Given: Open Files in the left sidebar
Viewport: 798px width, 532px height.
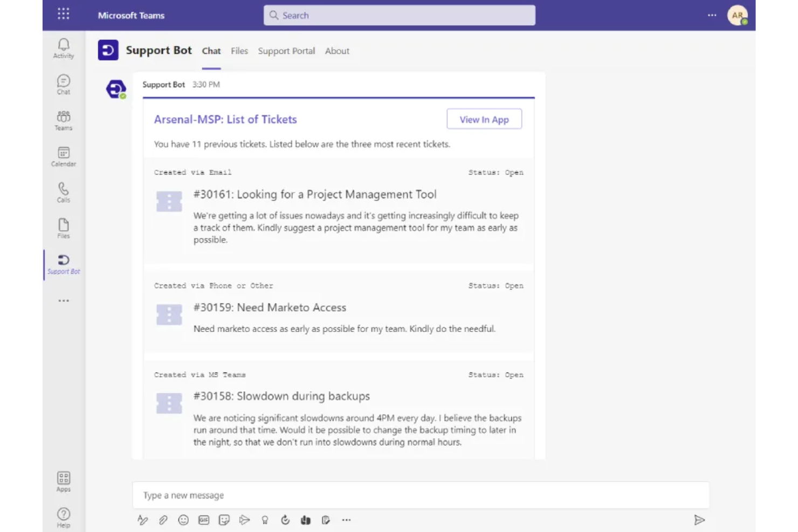Looking at the screenshot, I should pyautogui.click(x=63, y=228).
